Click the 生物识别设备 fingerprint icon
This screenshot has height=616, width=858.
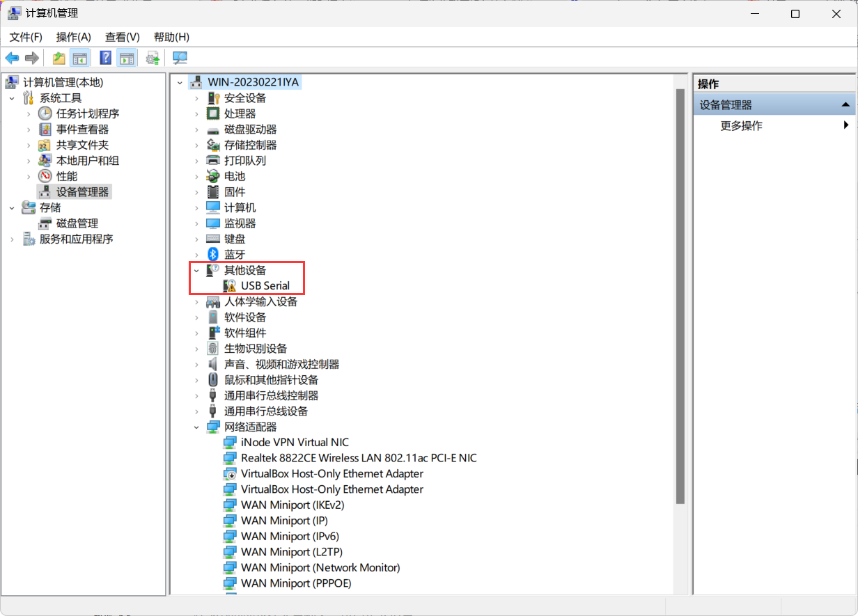pyautogui.click(x=213, y=349)
